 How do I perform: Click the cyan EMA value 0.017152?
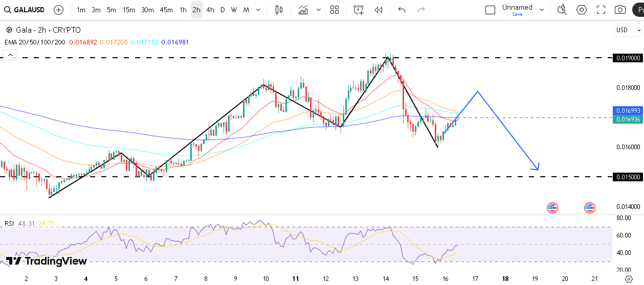tap(145, 42)
